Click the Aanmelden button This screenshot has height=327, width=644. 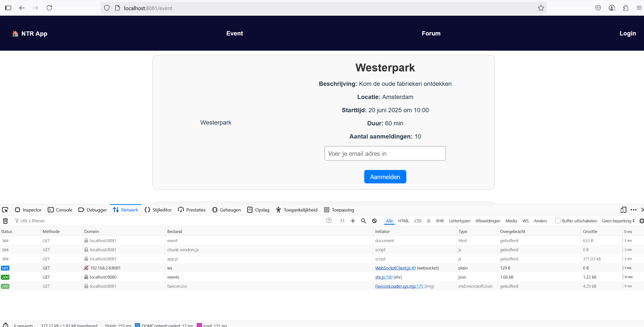pyautogui.click(x=385, y=177)
